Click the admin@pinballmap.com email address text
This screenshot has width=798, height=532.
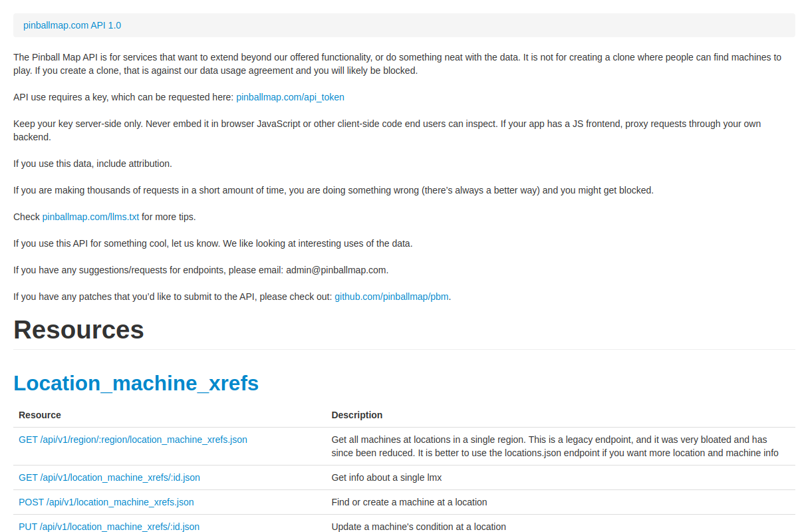click(x=336, y=270)
